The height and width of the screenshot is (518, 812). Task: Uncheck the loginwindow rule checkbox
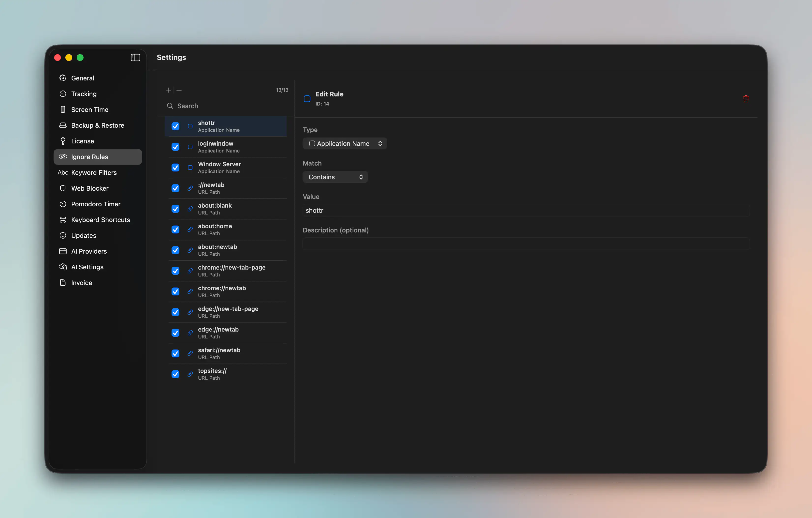click(x=175, y=147)
